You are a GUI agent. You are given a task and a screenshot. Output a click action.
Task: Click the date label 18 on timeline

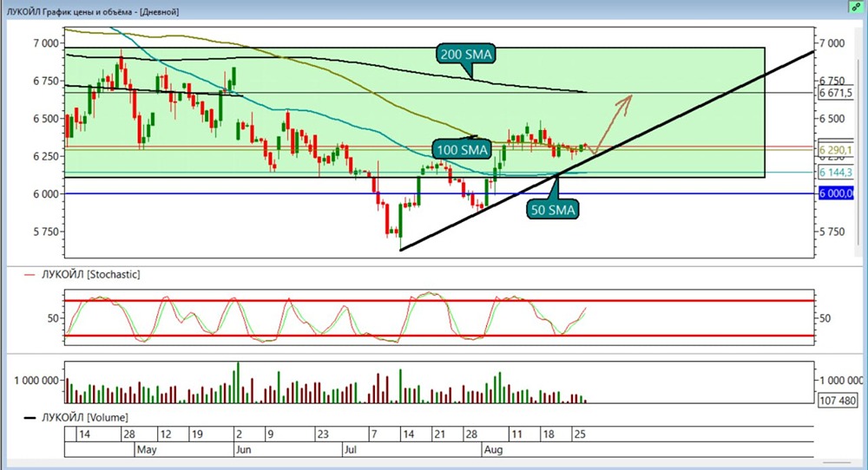coord(548,434)
